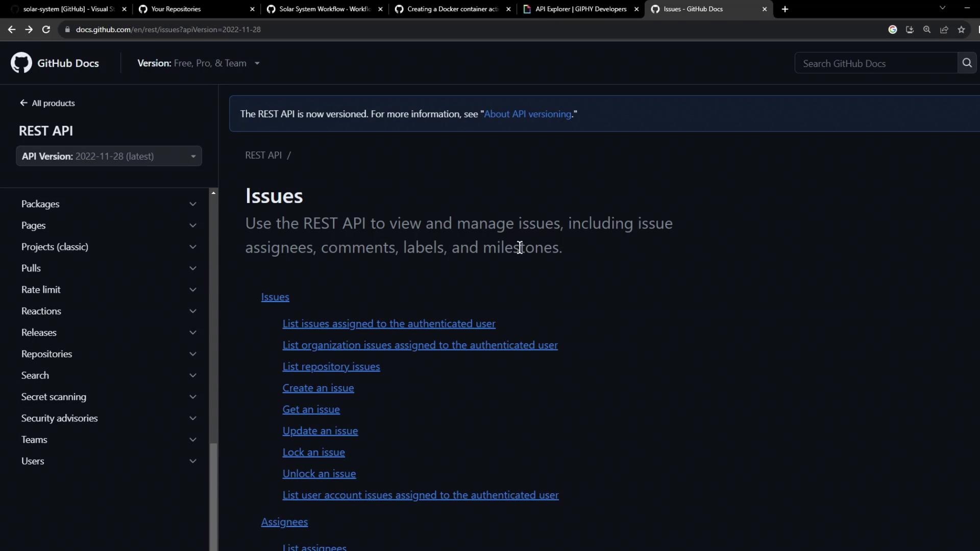Open the About API versioning link

pos(527,114)
